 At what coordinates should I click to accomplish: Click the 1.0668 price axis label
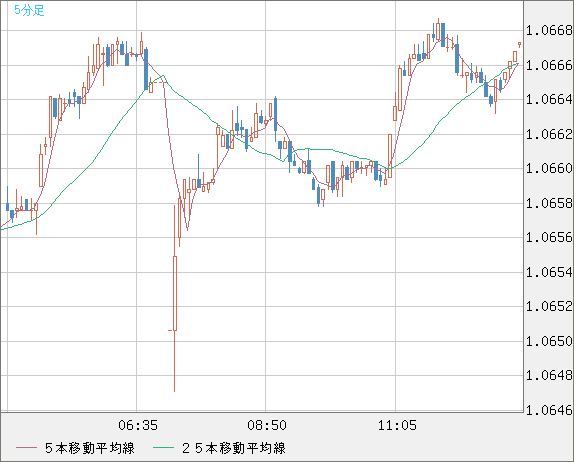tap(549, 30)
